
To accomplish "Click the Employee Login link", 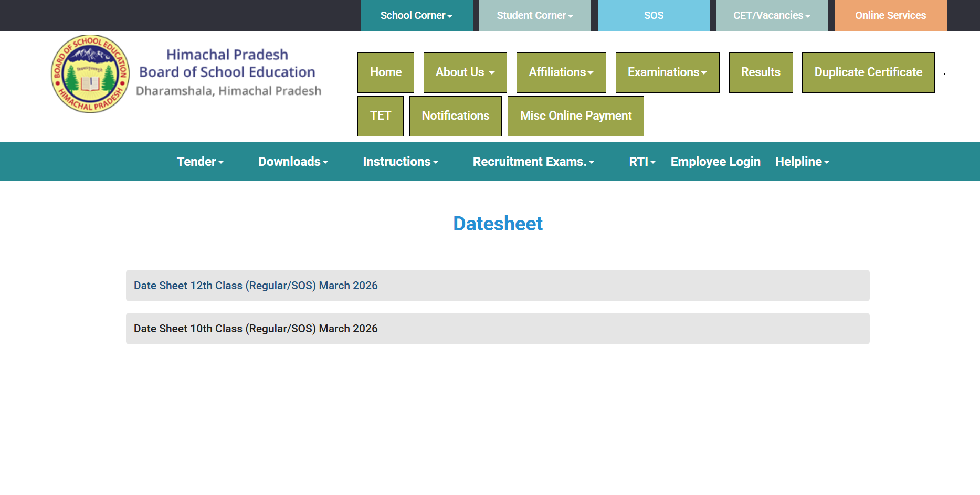I will (x=715, y=162).
